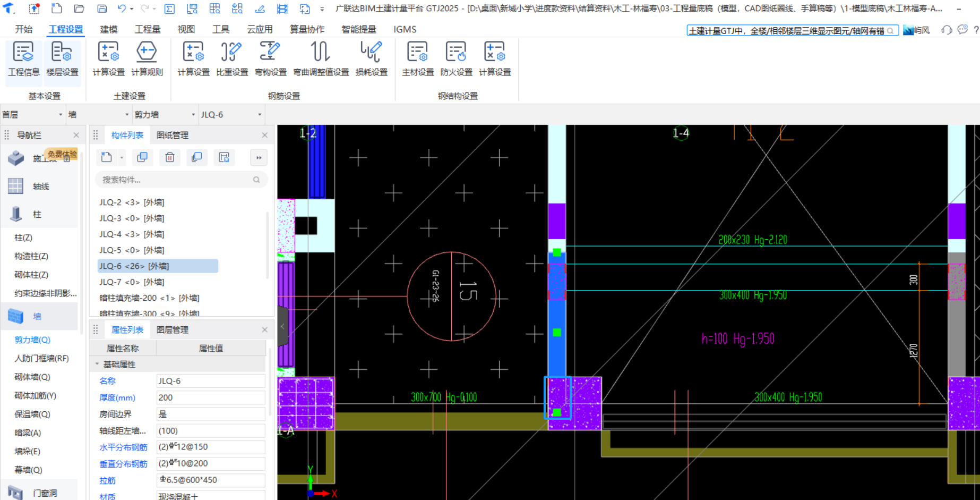Select 砌体墙(Q) in navigation
This screenshot has height=500, width=980.
tap(32, 377)
